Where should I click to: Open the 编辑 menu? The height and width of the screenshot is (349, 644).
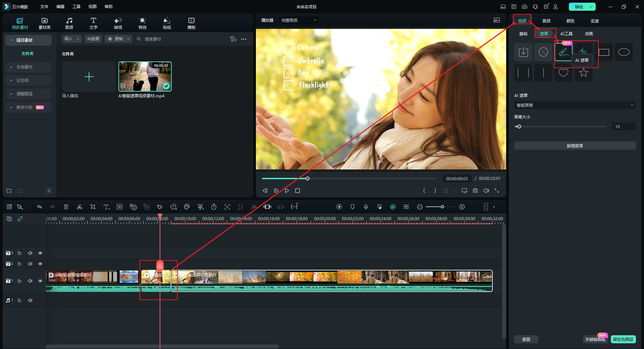point(60,7)
